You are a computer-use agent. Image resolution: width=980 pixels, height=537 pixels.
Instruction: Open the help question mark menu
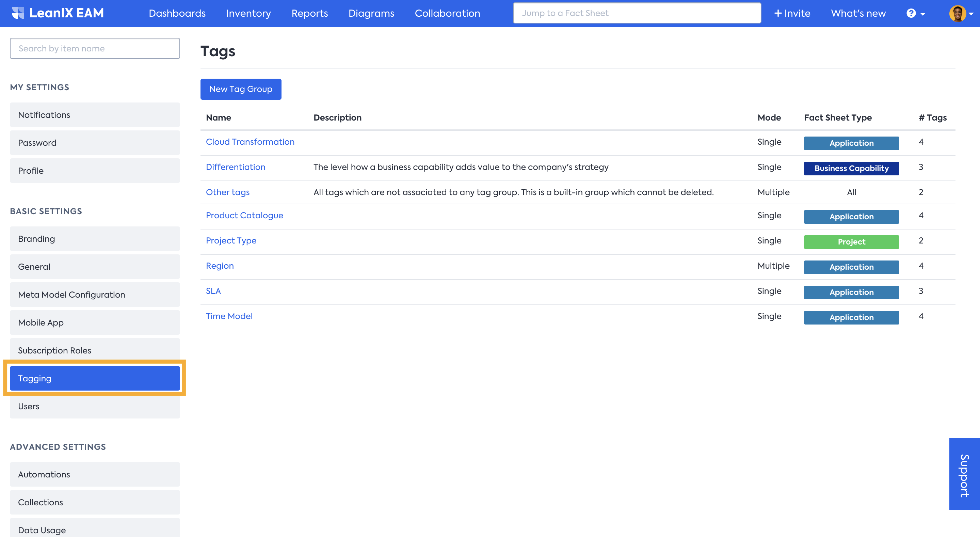click(x=911, y=13)
